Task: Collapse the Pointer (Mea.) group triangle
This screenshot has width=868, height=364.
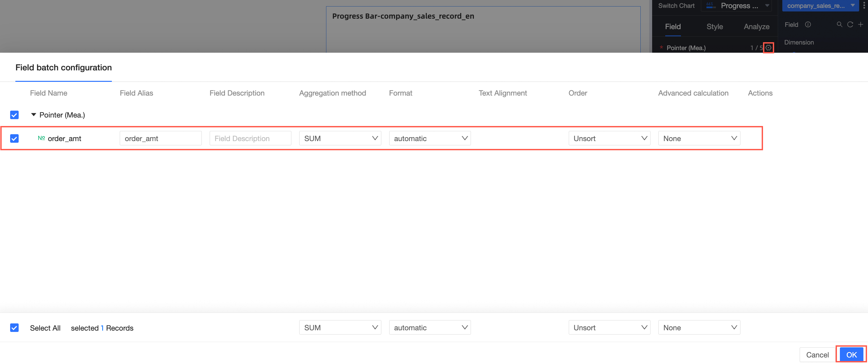Action: [x=33, y=115]
